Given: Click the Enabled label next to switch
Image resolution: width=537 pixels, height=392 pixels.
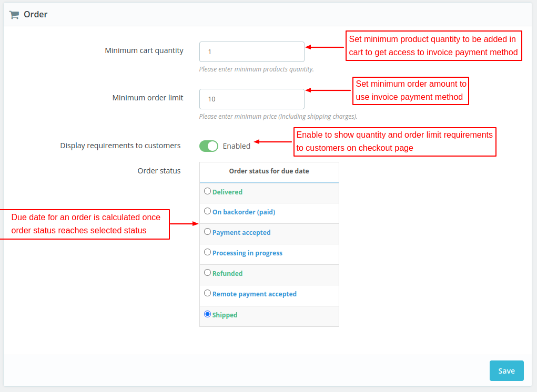Looking at the screenshot, I should coord(237,146).
